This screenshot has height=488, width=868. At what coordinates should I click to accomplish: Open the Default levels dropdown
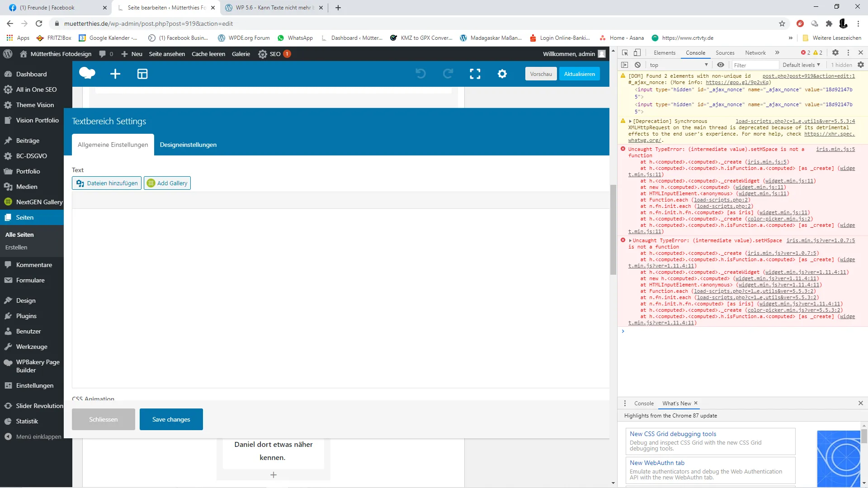point(801,65)
